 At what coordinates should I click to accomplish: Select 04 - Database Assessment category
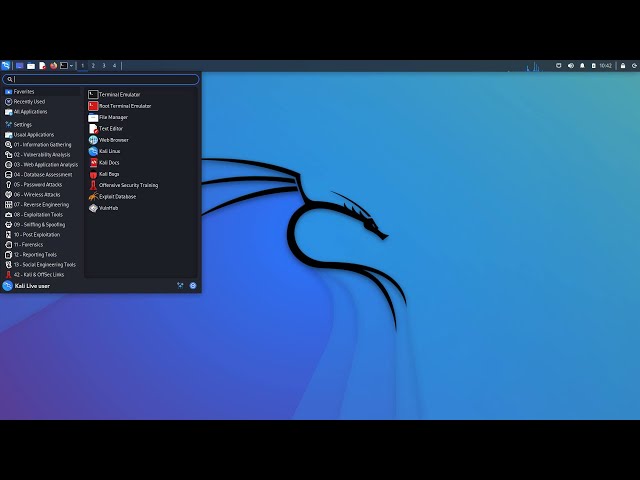pos(42,175)
